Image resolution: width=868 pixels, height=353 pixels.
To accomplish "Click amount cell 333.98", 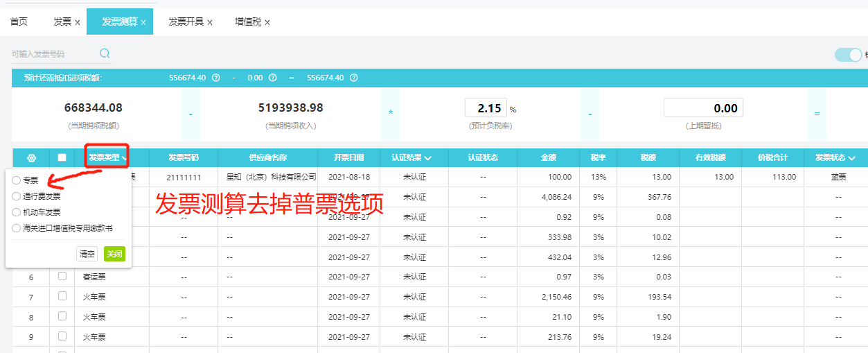I will click(549, 237).
